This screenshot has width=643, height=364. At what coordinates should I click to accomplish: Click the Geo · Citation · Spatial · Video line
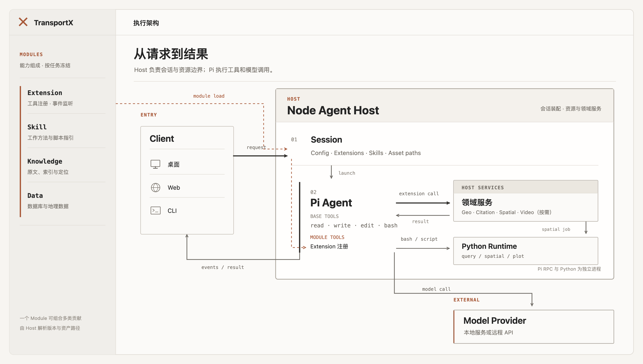(x=507, y=212)
